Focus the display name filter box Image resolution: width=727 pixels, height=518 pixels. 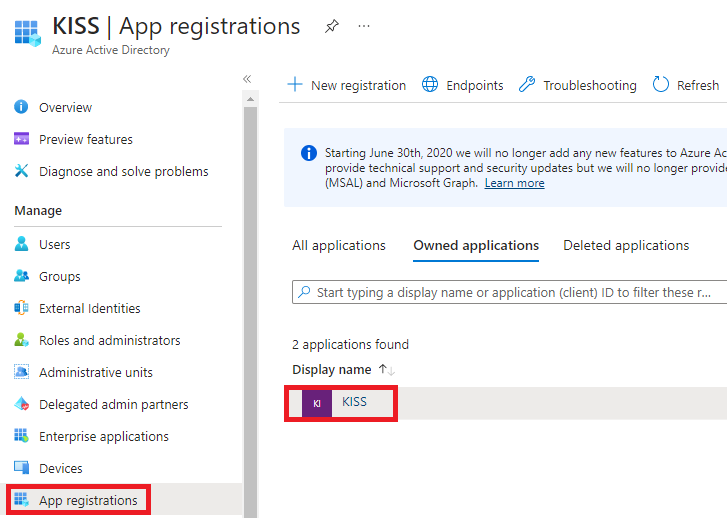coord(510,292)
